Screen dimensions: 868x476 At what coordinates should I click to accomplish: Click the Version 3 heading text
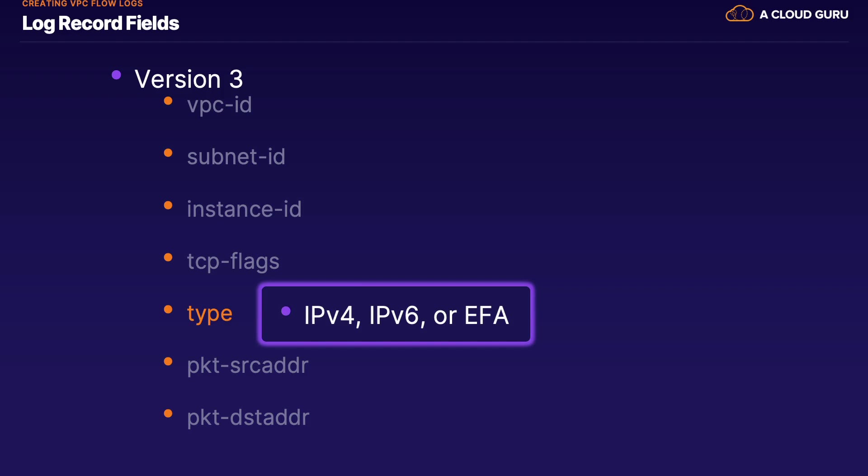[x=189, y=79]
